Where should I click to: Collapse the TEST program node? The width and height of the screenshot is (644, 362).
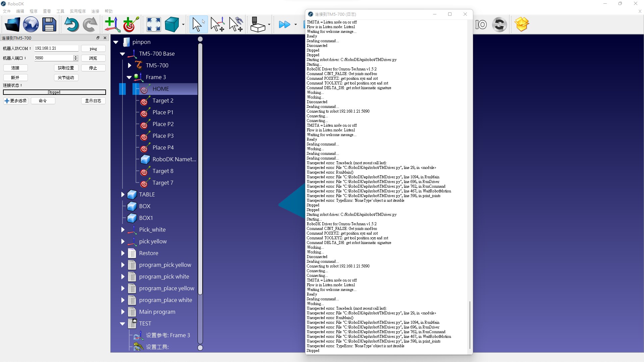pos(122,324)
